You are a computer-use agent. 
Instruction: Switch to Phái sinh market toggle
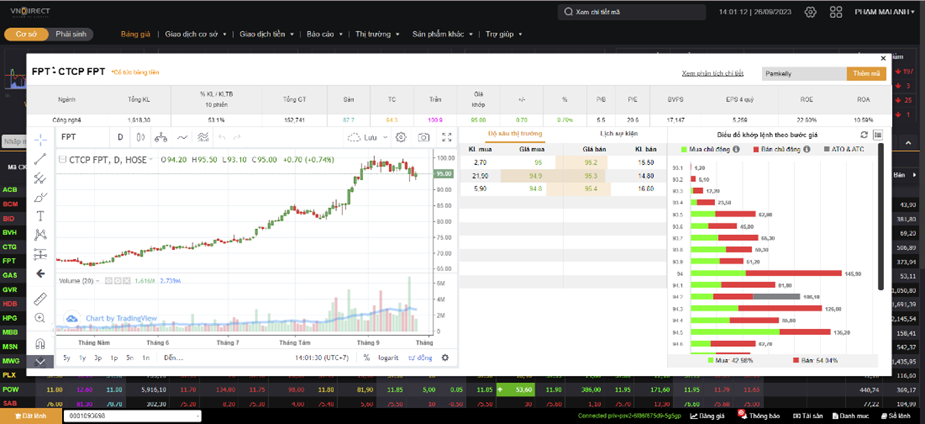[x=71, y=34]
